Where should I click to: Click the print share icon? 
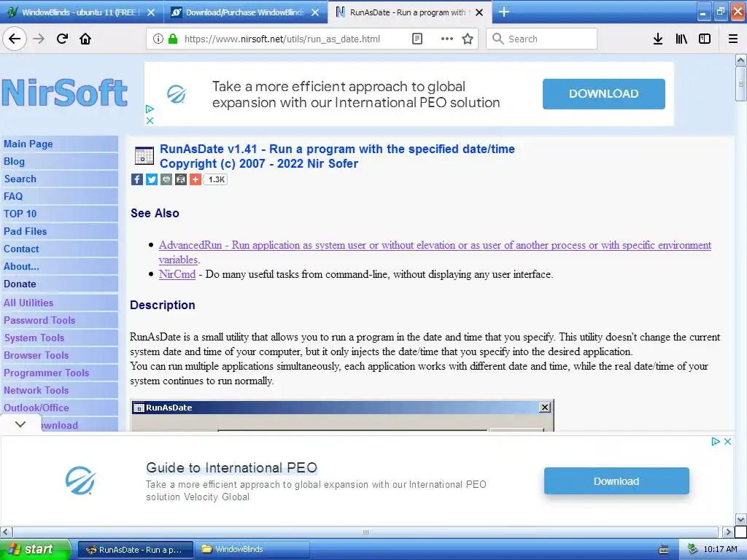point(166,179)
